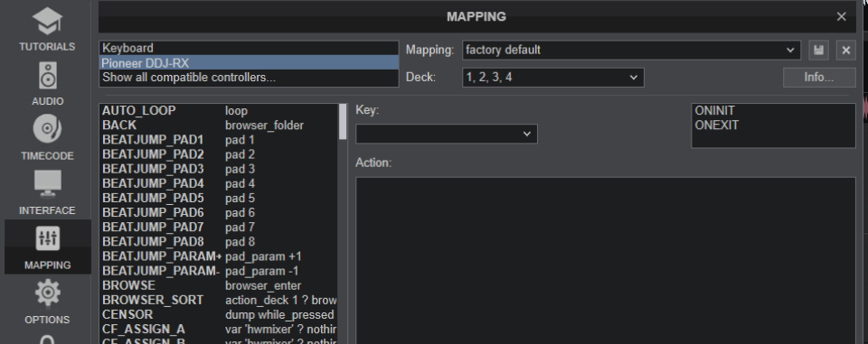The image size is (868, 344).
Task: Select the Mapping mixer faders icon
Action: (47, 237)
